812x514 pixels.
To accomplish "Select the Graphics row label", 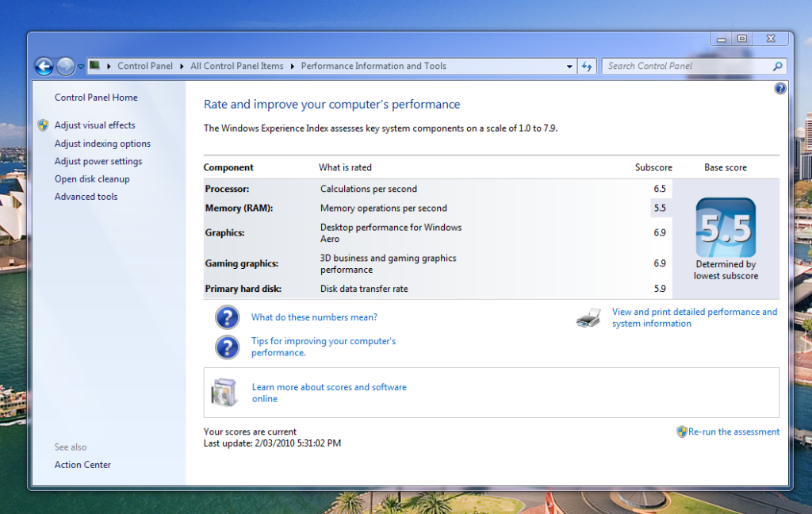I will click(x=224, y=232).
